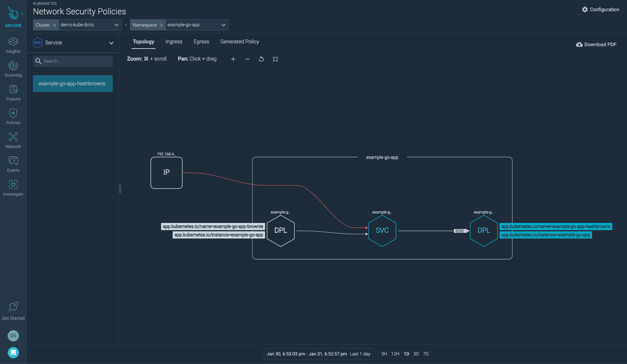This screenshot has width=627, height=364.
Task: Open the Scanning sidebar section
Action: pos(13,69)
